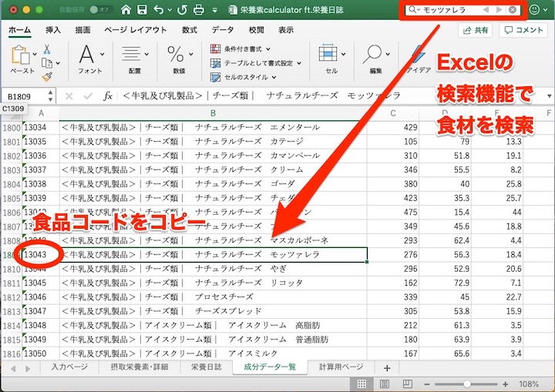555x392 pixels.
Task: Select column B header
Action: click(x=213, y=113)
